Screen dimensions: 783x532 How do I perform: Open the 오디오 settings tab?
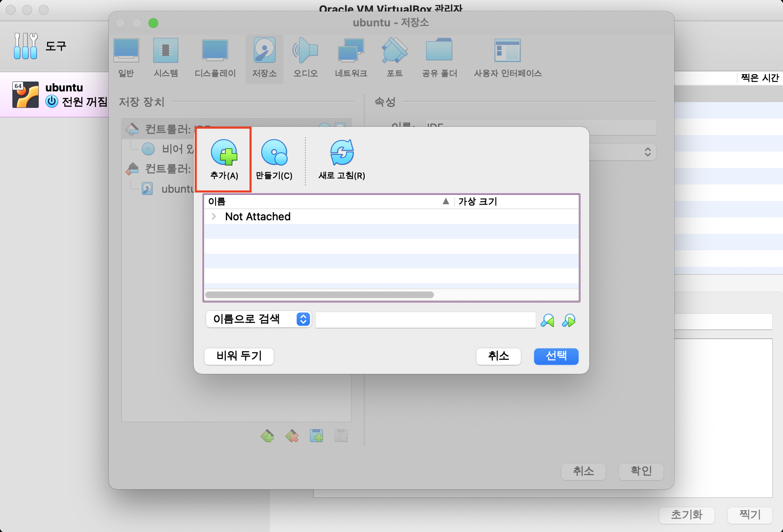pyautogui.click(x=305, y=58)
